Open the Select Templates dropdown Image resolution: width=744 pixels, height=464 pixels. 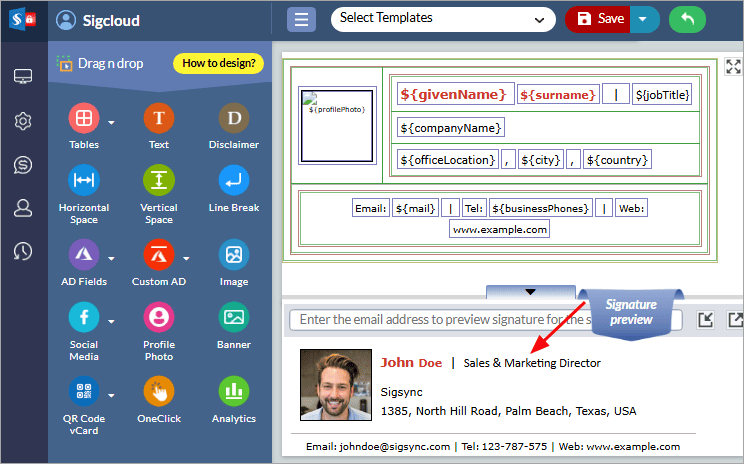coord(443,19)
